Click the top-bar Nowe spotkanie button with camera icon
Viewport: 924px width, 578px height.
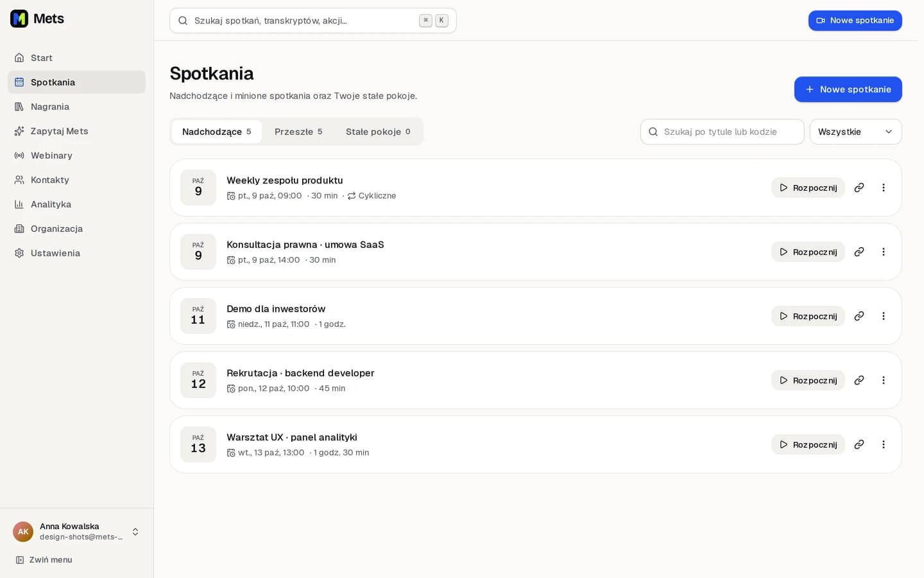(855, 21)
